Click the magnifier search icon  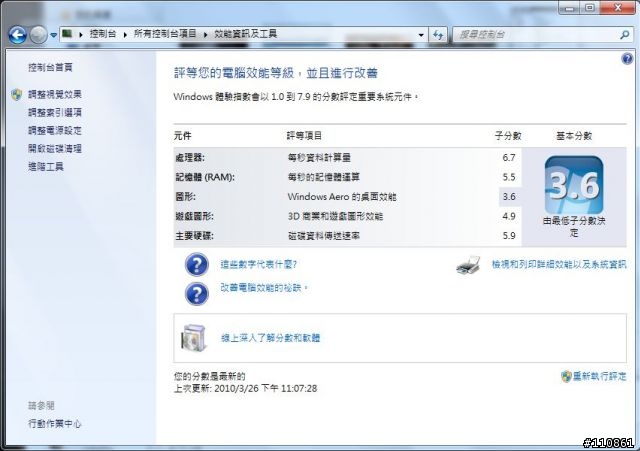(624, 35)
